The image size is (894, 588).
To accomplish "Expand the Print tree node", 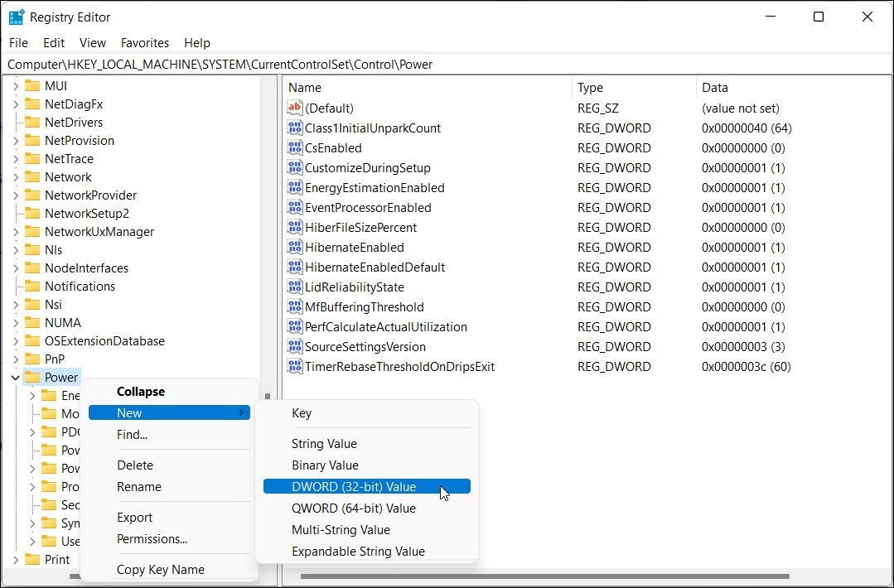I will click(16, 560).
